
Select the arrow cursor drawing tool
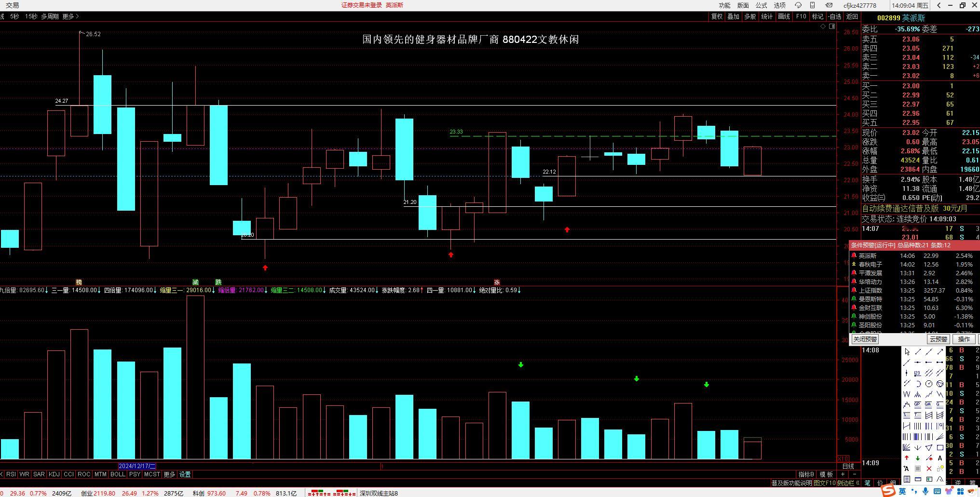point(907,351)
